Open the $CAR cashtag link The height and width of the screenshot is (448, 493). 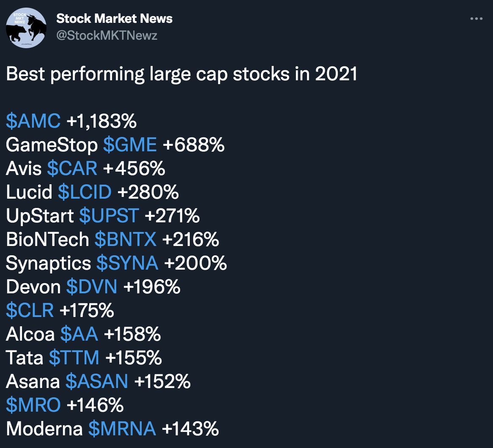pos(72,168)
